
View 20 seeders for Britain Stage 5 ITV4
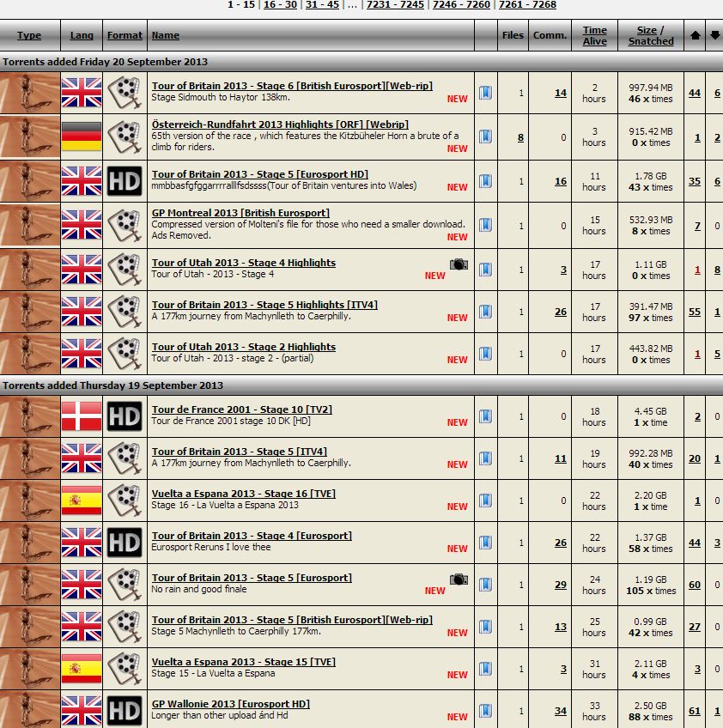(x=695, y=458)
